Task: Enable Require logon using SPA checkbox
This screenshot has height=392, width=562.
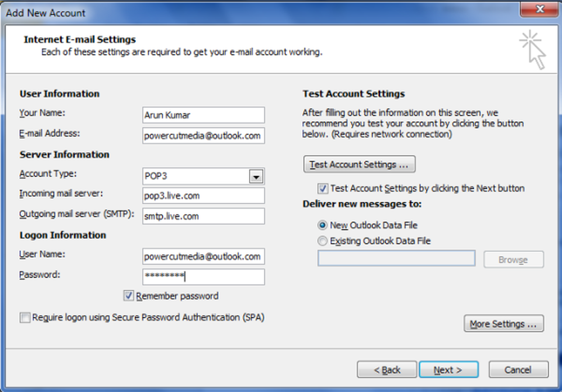Action: 25,318
